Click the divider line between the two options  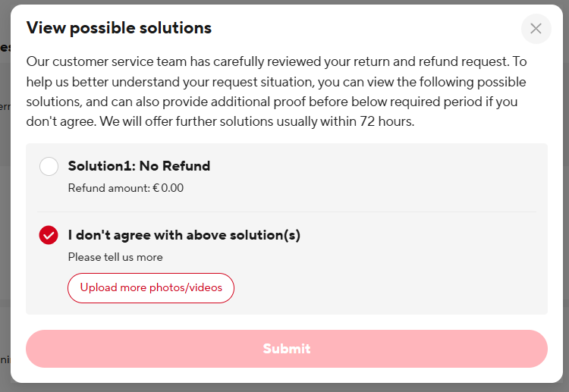[287, 212]
